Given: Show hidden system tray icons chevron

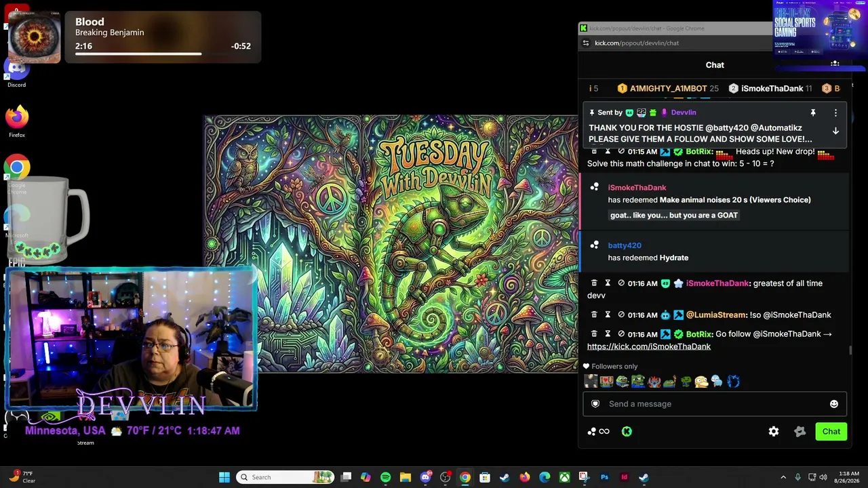Looking at the screenshot, I should (783, 477).
